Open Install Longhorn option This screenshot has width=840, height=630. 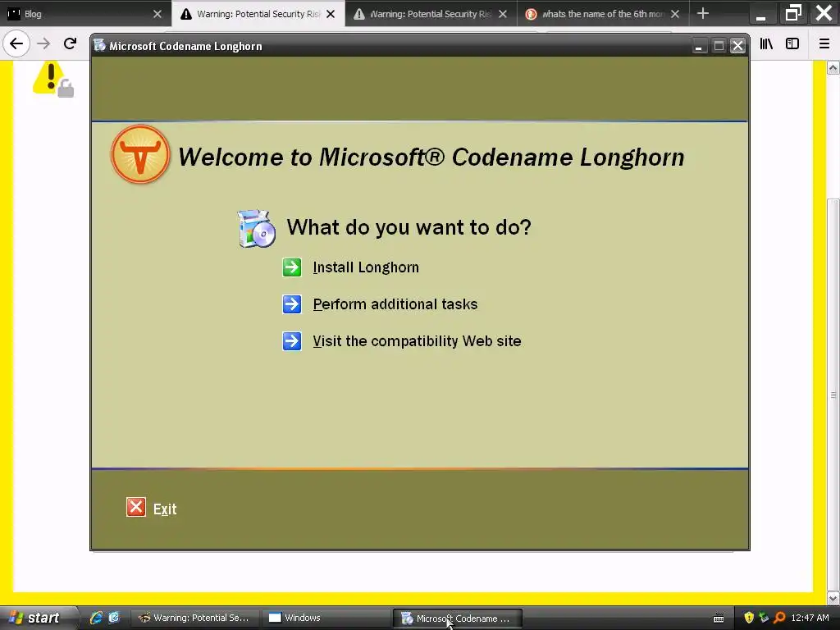point(366,267)
